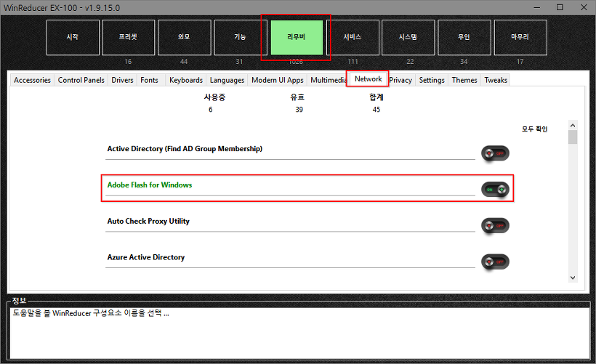596x364 pixels.
Task: Click the 모두 확인 check-all label
Action: [x=534, y=129]
